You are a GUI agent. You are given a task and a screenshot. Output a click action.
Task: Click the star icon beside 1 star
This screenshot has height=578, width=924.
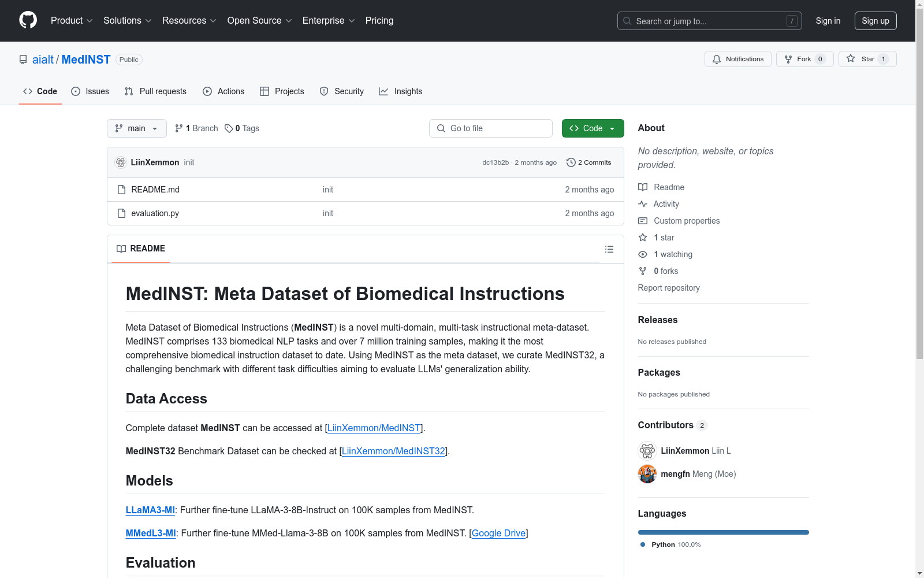[643, 238]
